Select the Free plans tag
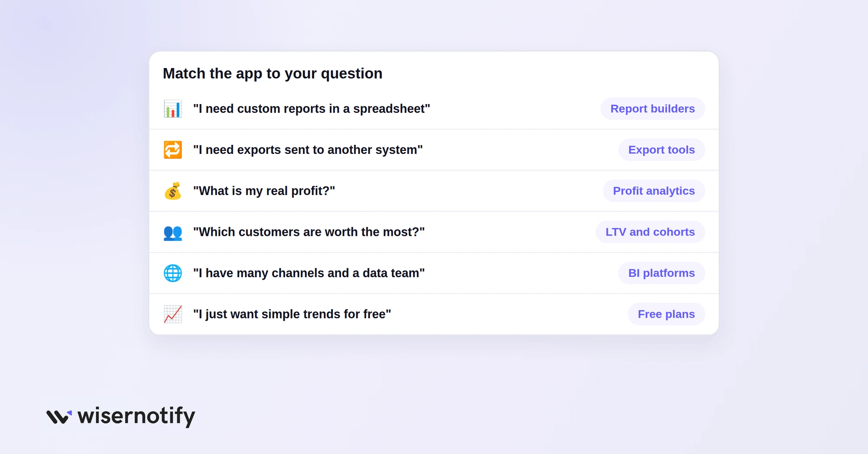The height and width of the screenshot is (454, 868). coord(666,314)
